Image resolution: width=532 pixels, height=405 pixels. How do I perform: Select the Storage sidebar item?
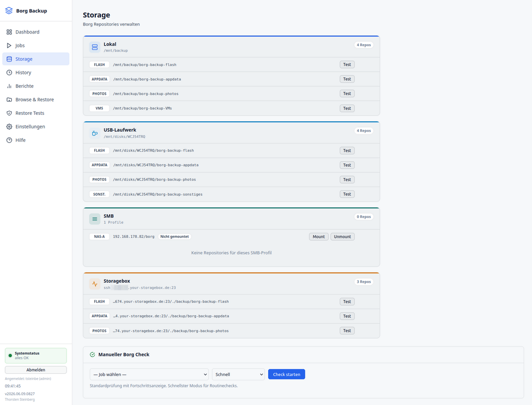pos(36,59)
